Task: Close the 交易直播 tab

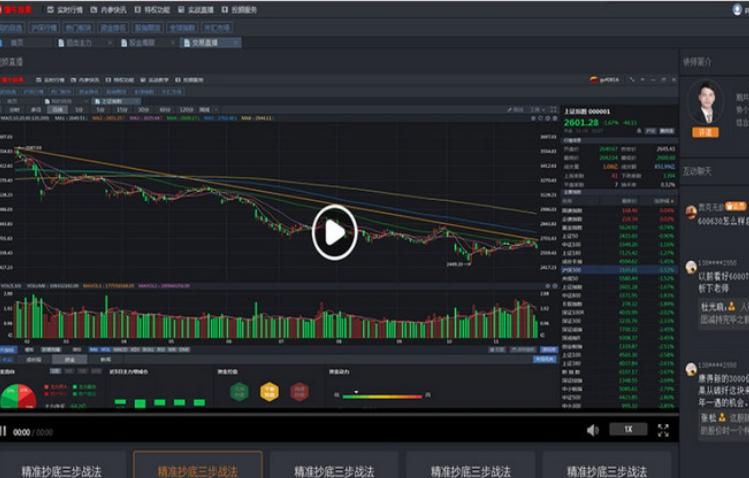Action: (x=235, y=43)
